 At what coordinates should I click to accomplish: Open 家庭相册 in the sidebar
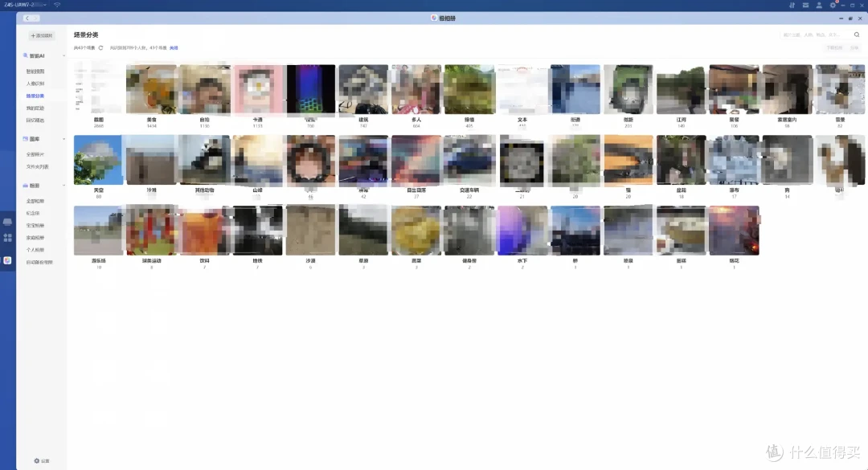[35, 238]
